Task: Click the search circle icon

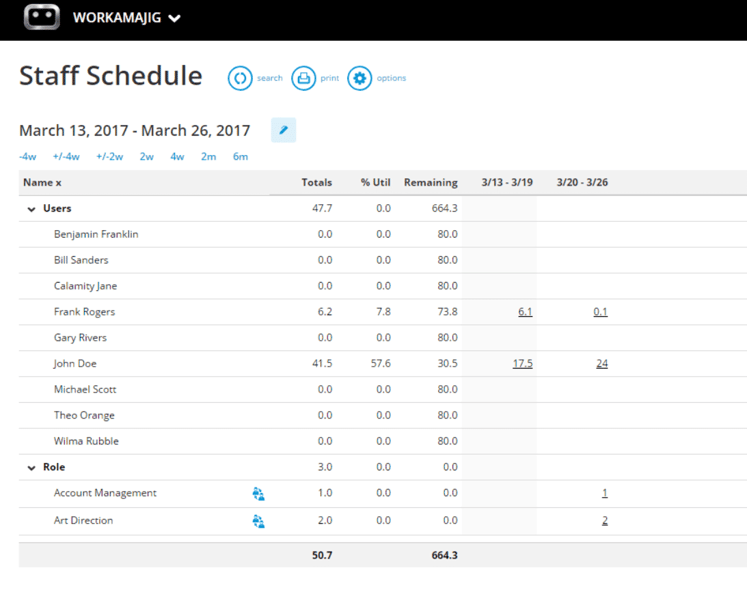Action: point(240,78)
